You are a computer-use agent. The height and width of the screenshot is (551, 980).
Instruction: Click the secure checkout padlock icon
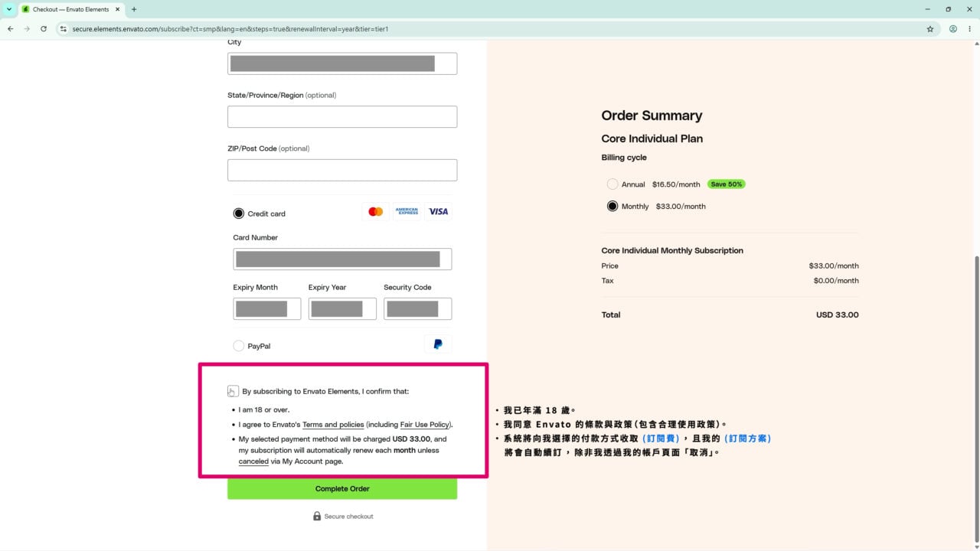(x=317, y=516)
